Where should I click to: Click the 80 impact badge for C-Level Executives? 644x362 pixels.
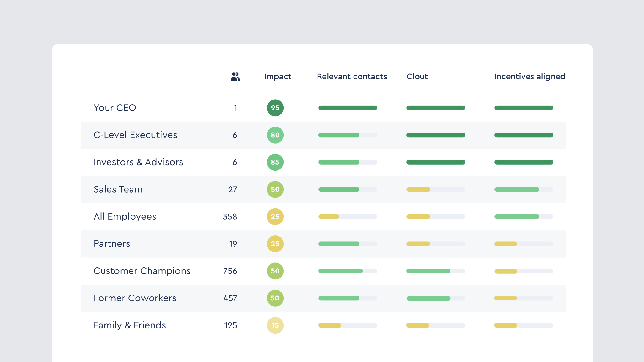(275, 135)
